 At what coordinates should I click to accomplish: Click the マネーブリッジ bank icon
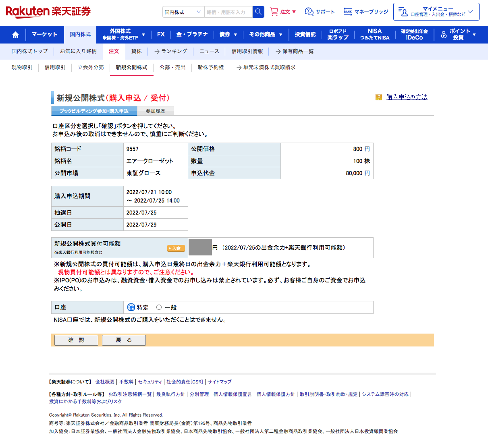tap(348, 12)
